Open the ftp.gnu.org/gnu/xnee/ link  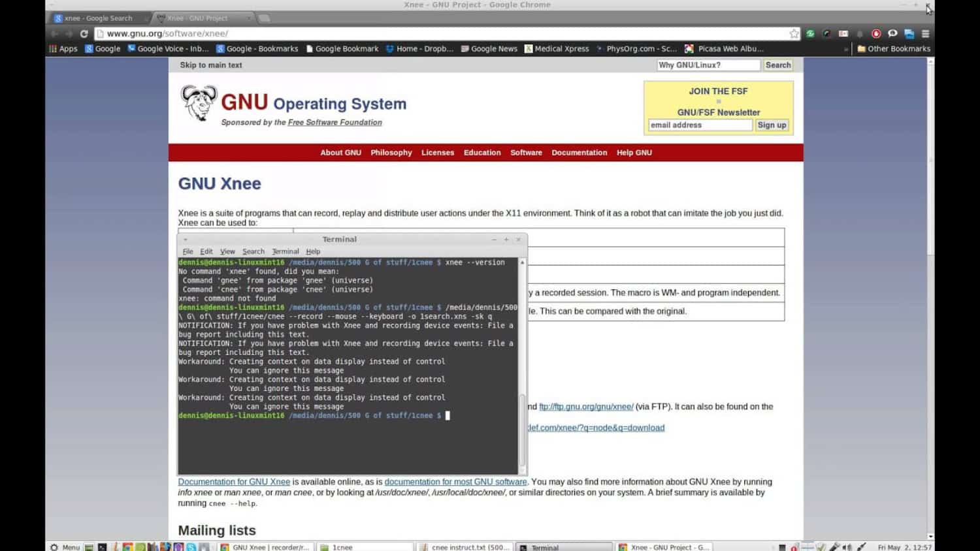tap(586, 406)
